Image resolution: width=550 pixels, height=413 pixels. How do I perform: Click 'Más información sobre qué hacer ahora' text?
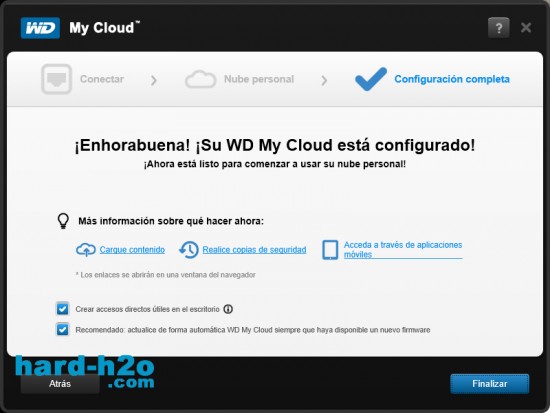coord(171,221)
